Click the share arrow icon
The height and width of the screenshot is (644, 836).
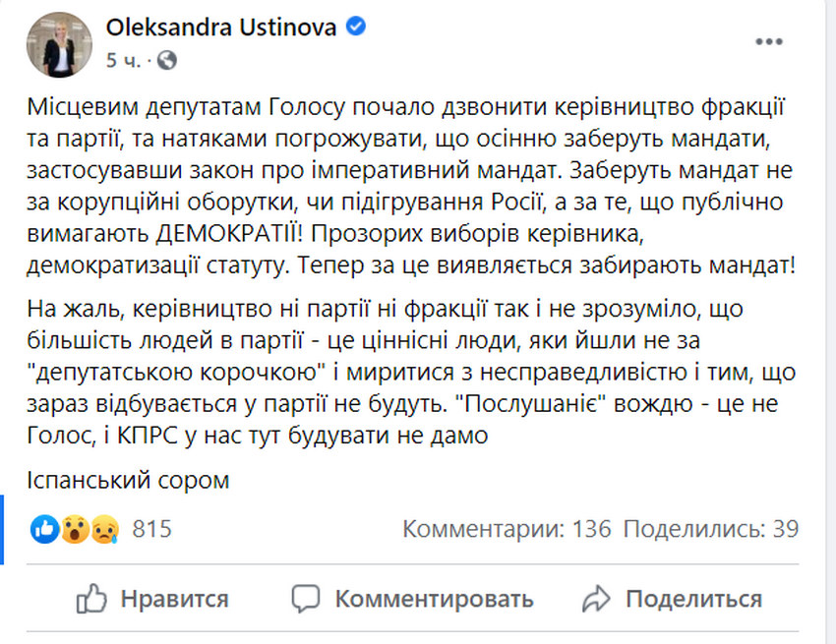pyautogui.click(x=597, y=598)
